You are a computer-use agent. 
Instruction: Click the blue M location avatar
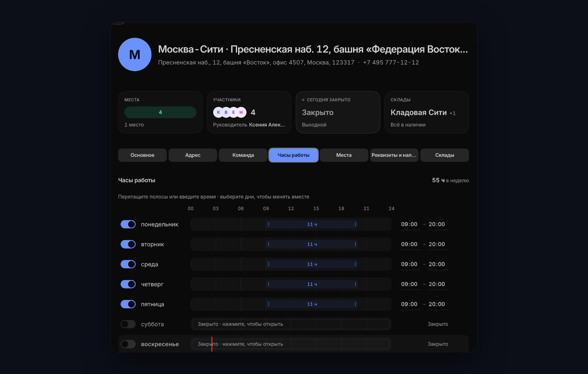(135, 54)
